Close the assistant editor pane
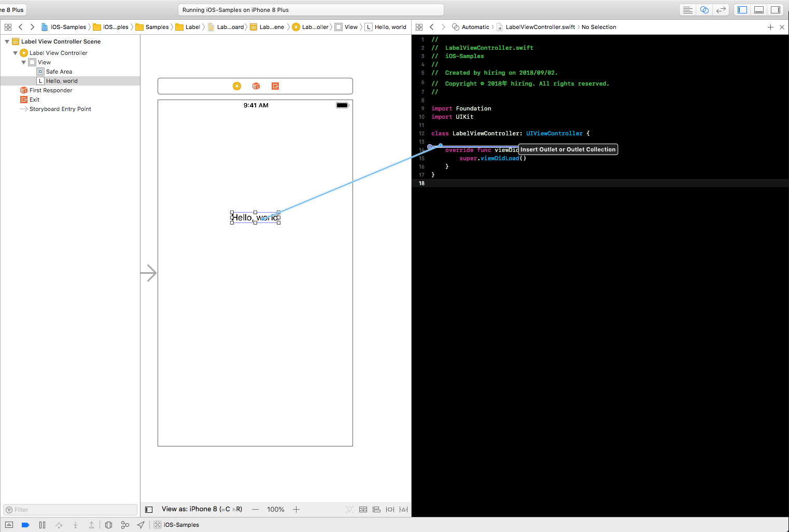The image size is (789, 532). pyautogui.click(x=782, y=27)
